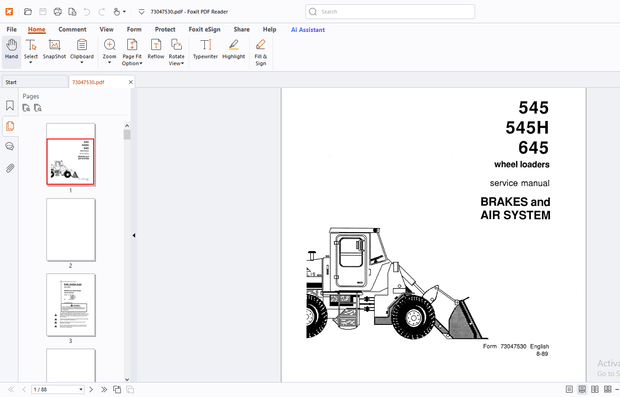Close the 73047530.pdf tab
The width and height of the screenshot is (620, 397).
pos(130,82)
